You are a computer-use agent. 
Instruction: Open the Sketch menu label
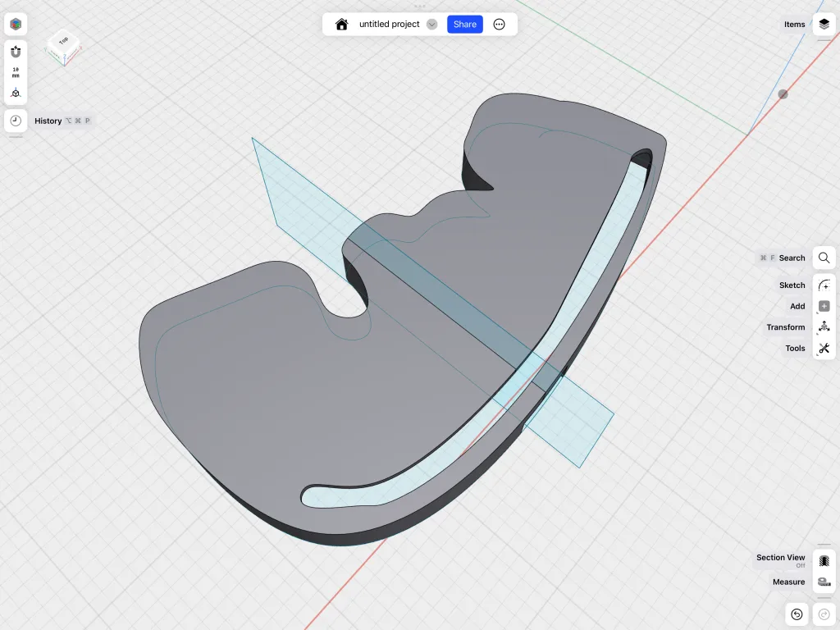[792, 285]
